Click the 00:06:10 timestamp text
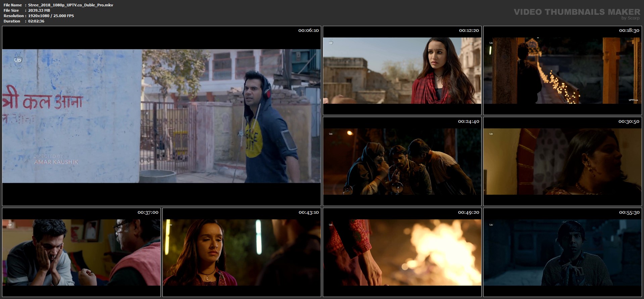 [308, 31]
